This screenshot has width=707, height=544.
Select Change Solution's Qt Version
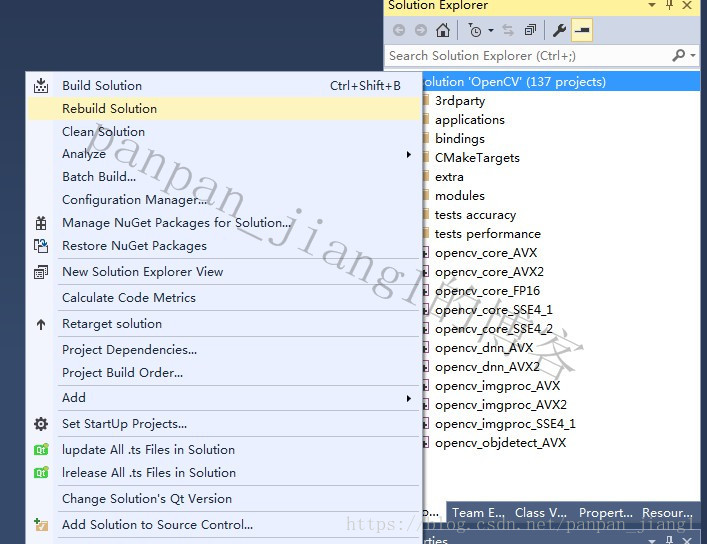coord(224,499)
